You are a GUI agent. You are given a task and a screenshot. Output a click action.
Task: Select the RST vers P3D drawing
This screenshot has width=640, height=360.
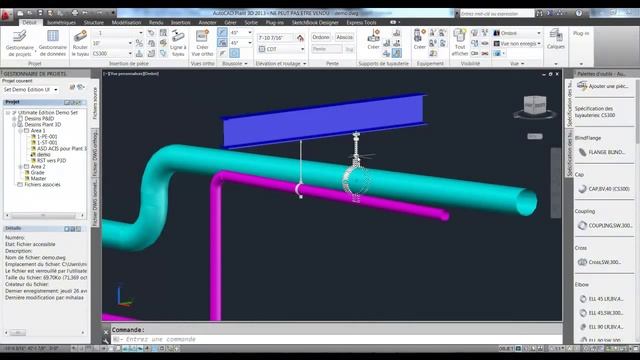tap(51, 160)
